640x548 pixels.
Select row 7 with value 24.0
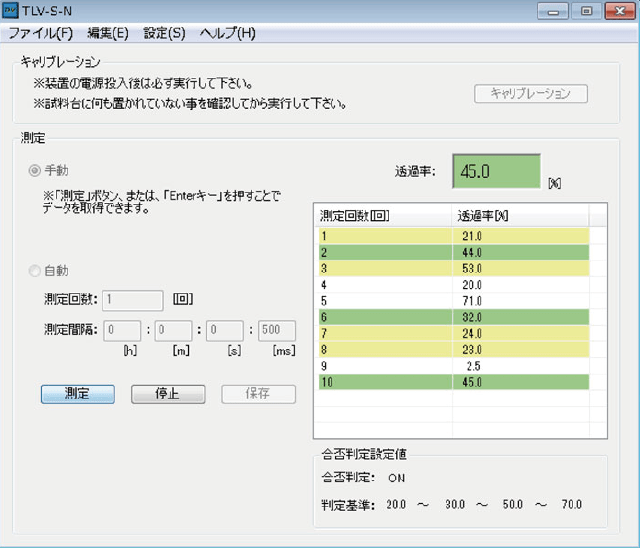point(454,333)
